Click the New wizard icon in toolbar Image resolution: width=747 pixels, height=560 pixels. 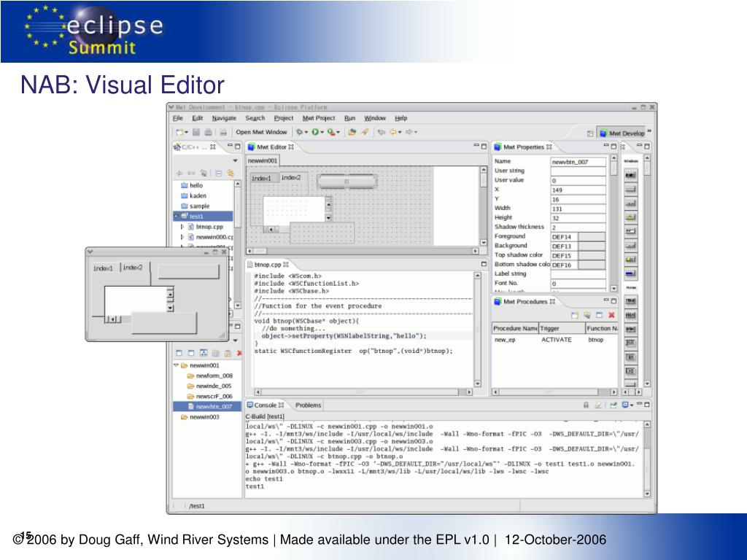click(x=179, y=133)
